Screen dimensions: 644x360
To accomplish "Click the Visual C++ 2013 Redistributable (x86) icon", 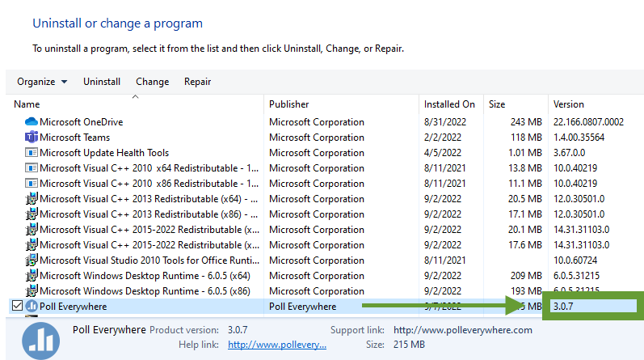I will tap(32, 214).
